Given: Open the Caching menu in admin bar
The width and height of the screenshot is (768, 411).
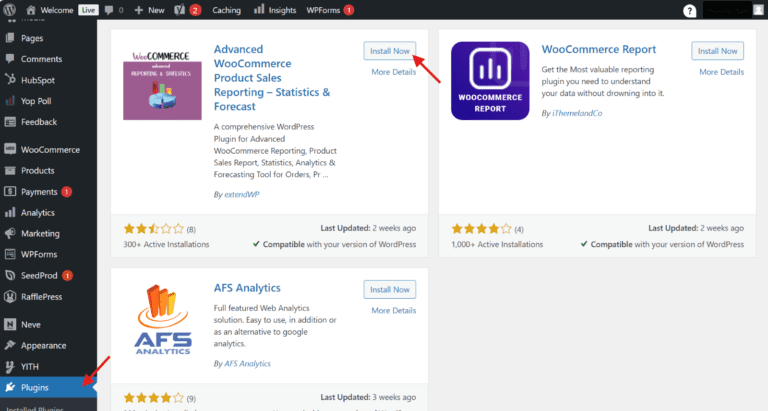Looking at the screenshot, I should click(226, 10).
